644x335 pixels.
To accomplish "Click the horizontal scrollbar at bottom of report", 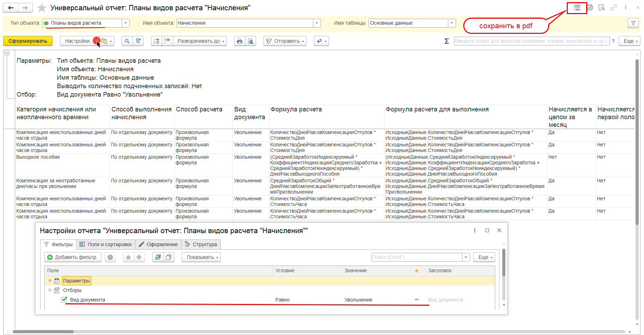I will [x=43, y=331].
